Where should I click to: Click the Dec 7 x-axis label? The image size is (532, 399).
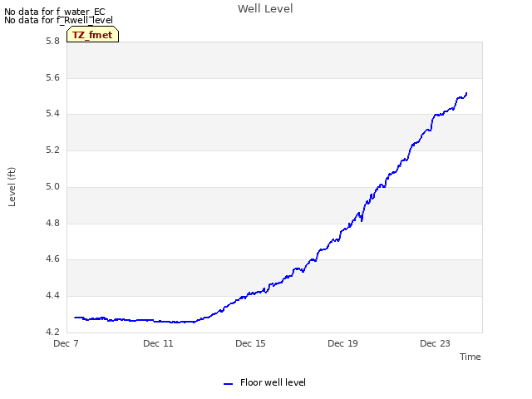[66, 343]
